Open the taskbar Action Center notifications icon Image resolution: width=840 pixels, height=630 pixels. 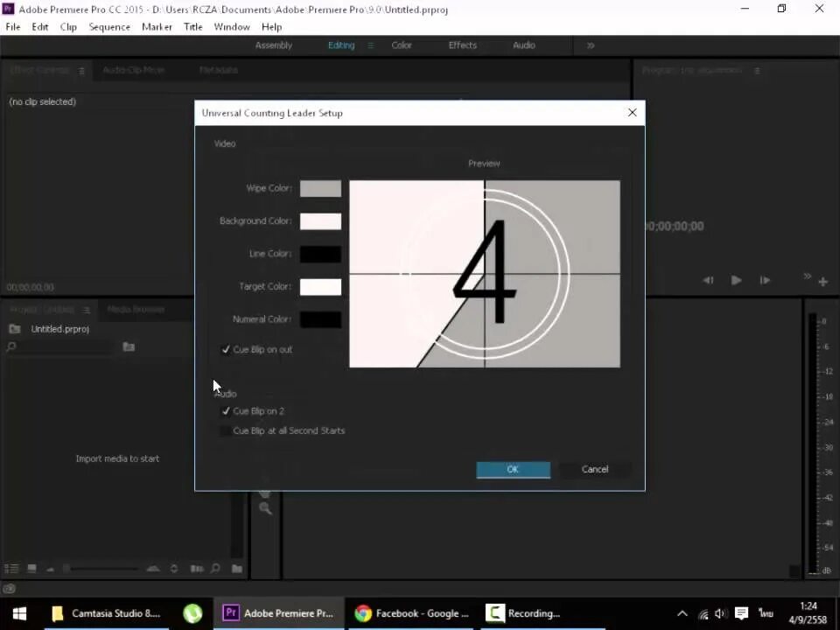pyautogui.click(x=741, y=613)
